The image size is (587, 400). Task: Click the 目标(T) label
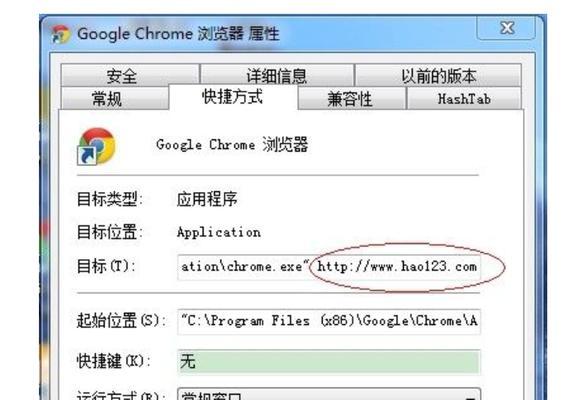point(106,267)
